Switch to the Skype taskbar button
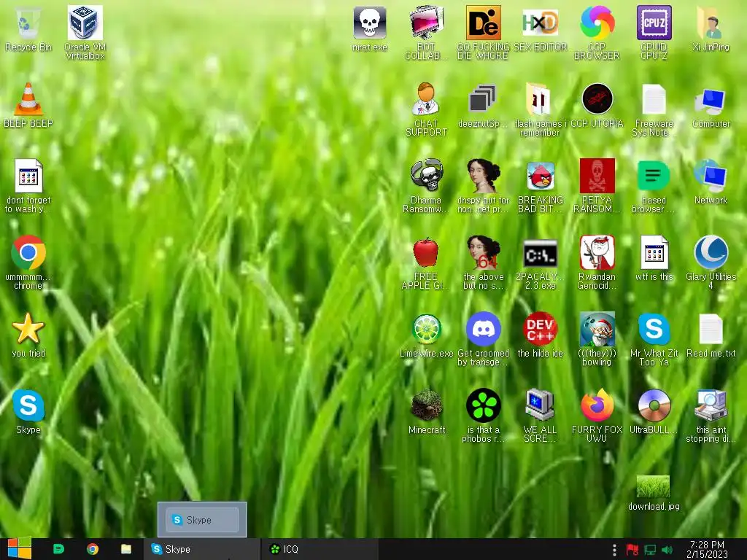This screenshot has width=747, height=560. 203,549
